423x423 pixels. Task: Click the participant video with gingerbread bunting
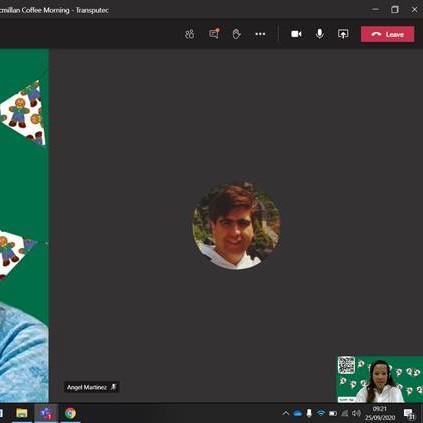(x=24, y=225)
